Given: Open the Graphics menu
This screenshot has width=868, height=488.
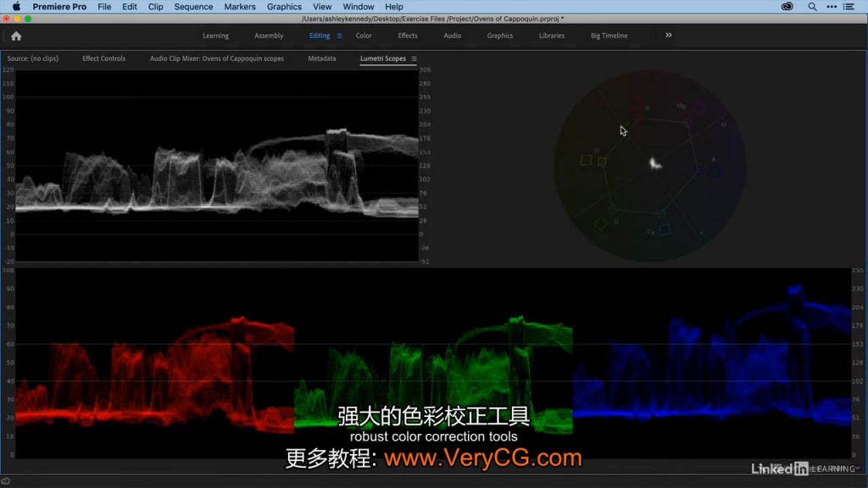Looking at the screenshot, I should (284, 7).
